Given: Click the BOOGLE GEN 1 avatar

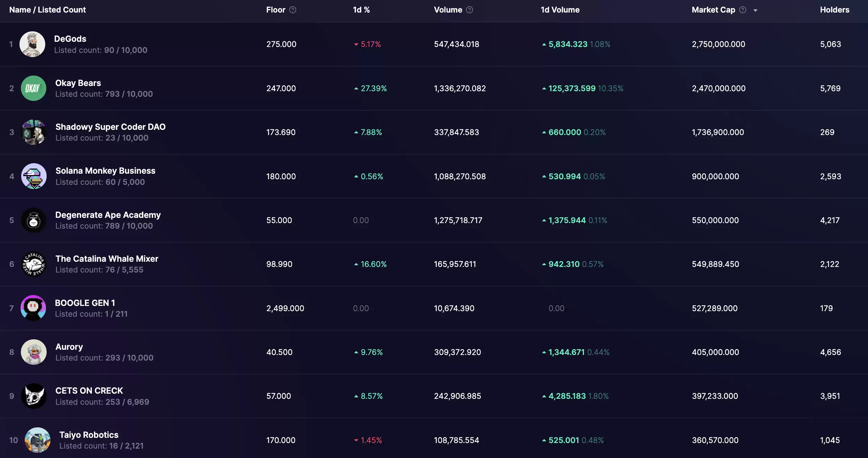Looking at the screenshot, I should (x=33, y=308).
